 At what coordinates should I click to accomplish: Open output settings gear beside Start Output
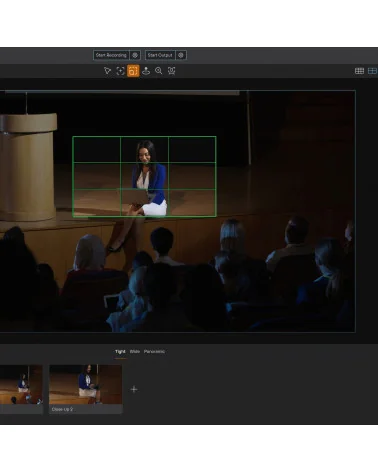pos(181,55)
